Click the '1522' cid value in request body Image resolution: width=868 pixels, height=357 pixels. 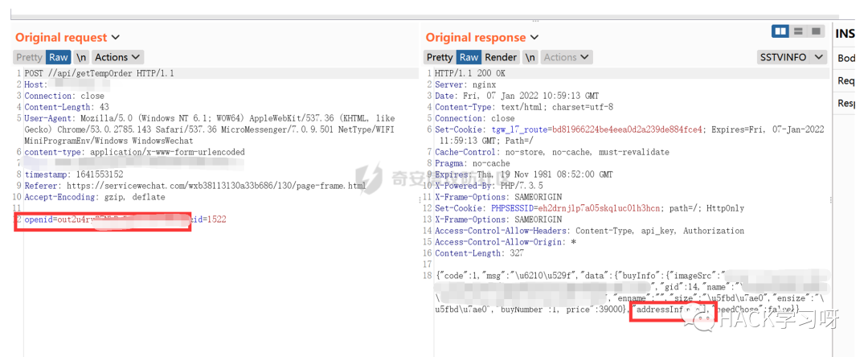[x=216, y=220]
